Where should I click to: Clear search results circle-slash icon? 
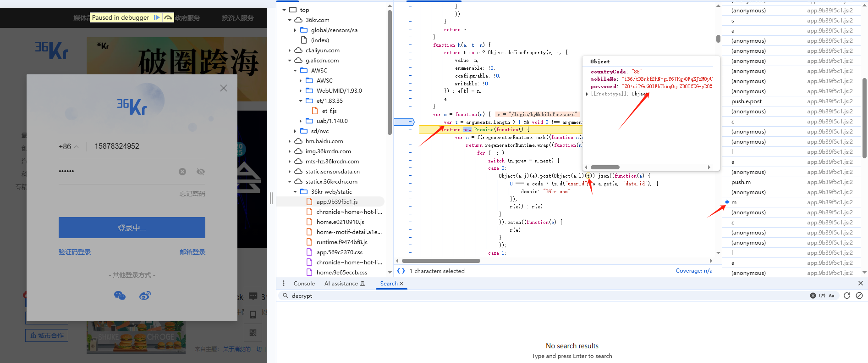(859, 296)
